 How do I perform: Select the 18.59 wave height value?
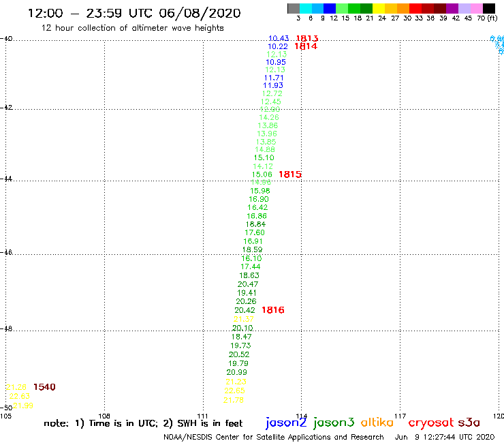coord(252,249)
